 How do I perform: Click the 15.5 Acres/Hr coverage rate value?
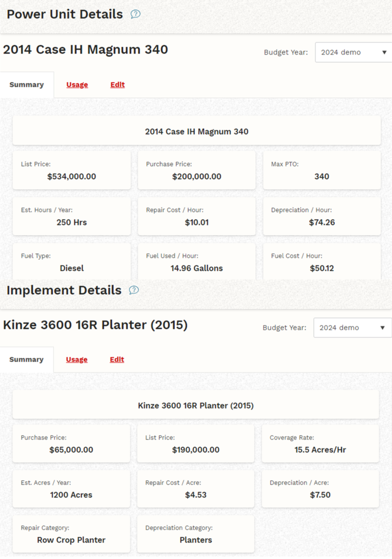320,450
